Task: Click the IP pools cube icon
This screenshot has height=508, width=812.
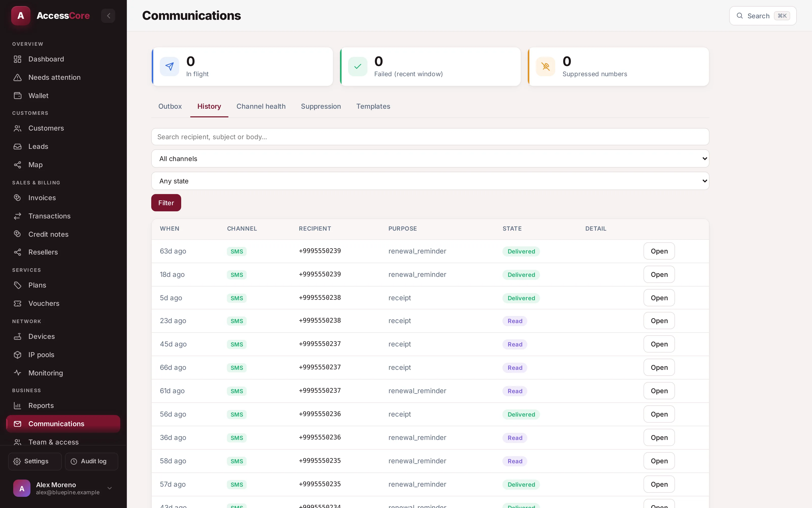Action: 18,355
